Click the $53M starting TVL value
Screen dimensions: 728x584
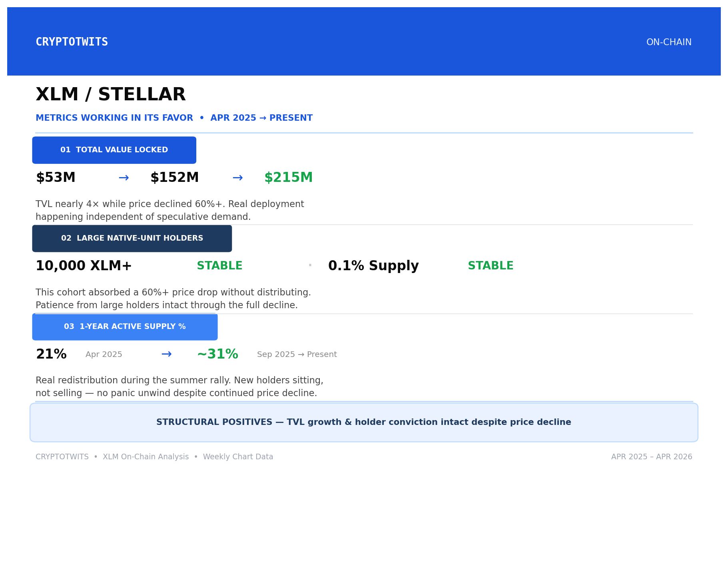point(56,177)
